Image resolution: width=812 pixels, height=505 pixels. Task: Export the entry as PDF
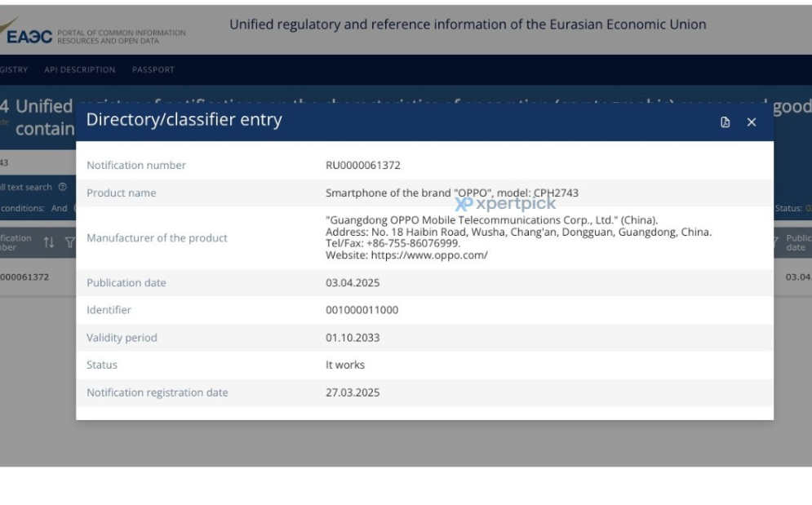(x=725, y=122)
